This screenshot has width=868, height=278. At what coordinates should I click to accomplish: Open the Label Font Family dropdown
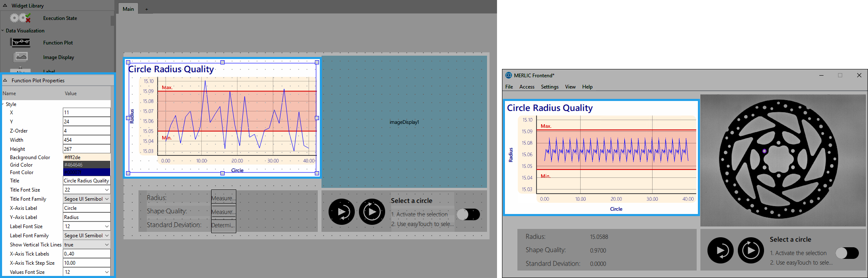(x=106, y=236)
